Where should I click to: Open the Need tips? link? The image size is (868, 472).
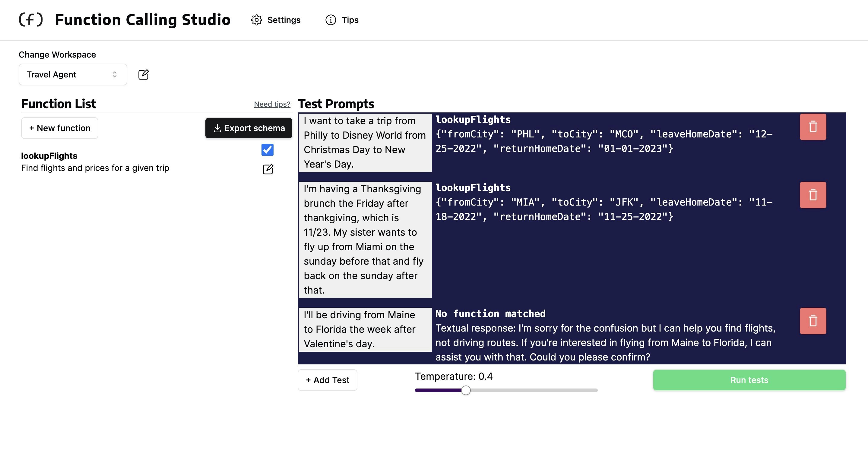(x=272, y=104)
